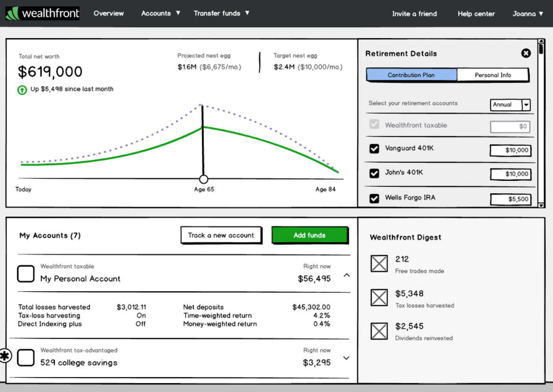Screen dimensions: 553x392
Task: Click the green Add funds button
Action: [x=310, y=235]
